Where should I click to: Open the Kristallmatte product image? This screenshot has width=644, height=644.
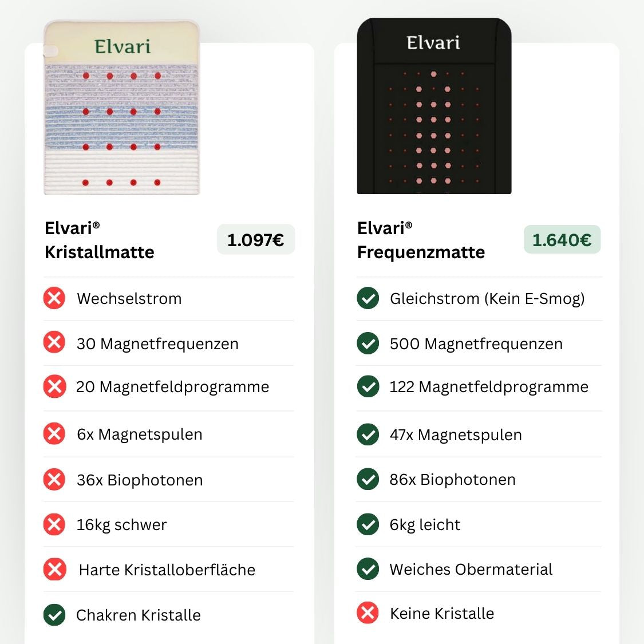121,109
